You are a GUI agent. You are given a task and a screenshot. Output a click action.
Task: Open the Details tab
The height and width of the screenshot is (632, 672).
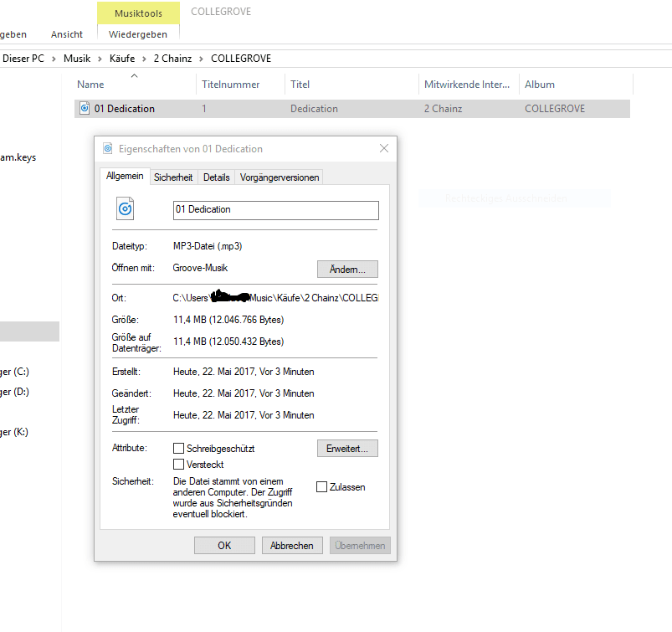(x=217, y=177)
